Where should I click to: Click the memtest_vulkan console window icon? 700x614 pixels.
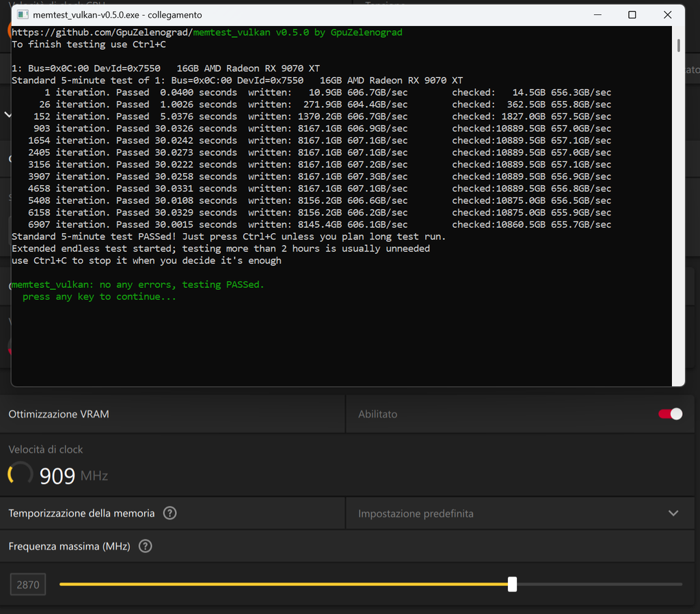[x=23, y=15]
